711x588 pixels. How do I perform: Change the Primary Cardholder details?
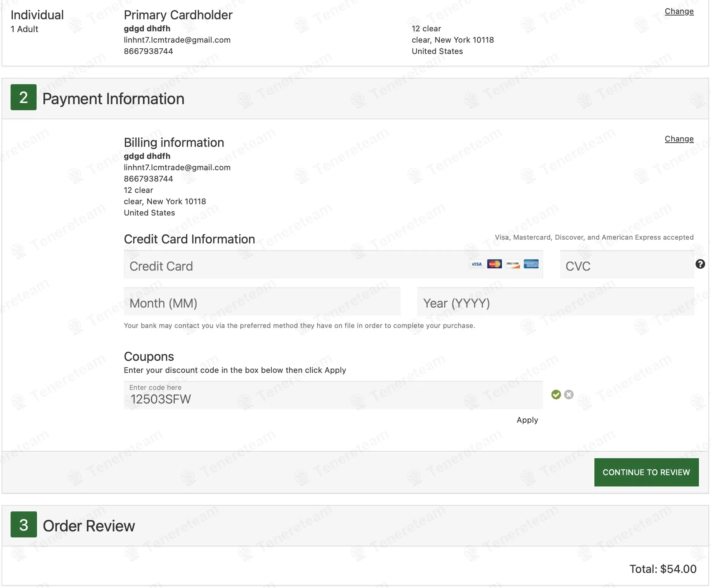tap(679, 11)
